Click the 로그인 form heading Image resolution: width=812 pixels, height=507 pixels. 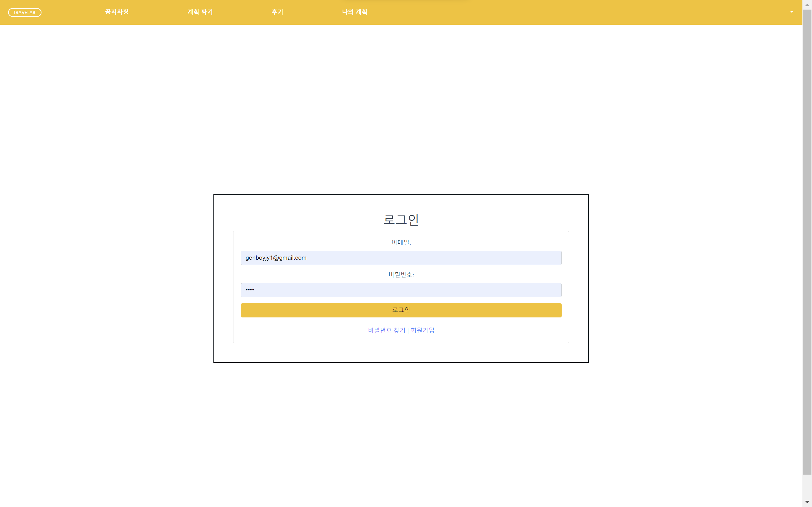(401, 220)
